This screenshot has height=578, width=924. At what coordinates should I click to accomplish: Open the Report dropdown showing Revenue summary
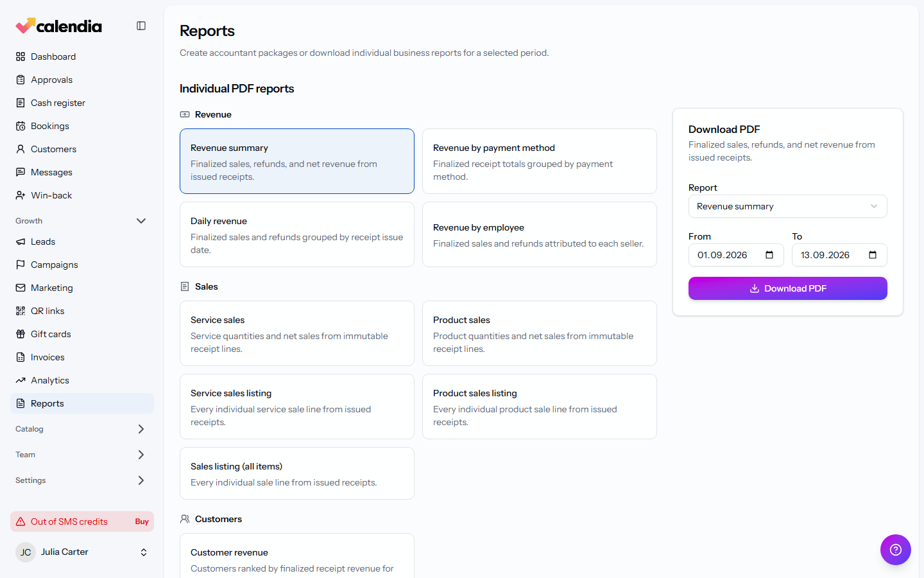[x=788, y=206]
